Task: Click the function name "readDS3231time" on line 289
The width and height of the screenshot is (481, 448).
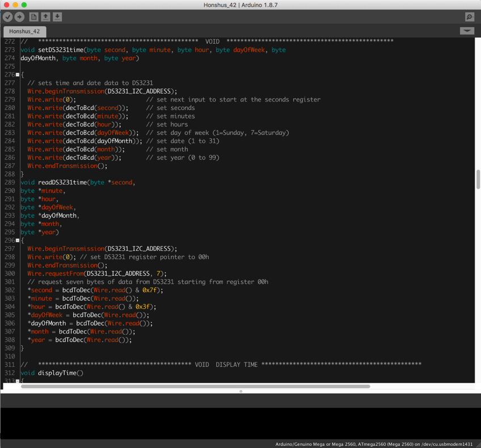Action: coord(62,183)
